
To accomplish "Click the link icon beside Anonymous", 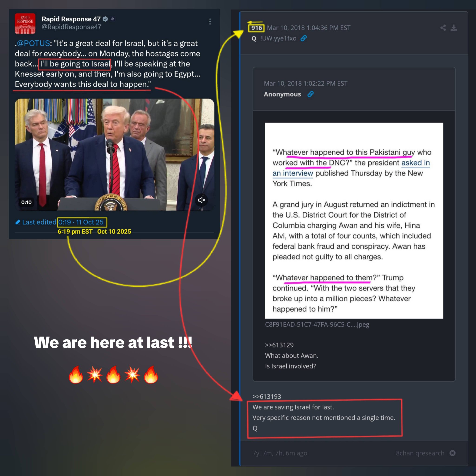I will click(x=311, y=94).
